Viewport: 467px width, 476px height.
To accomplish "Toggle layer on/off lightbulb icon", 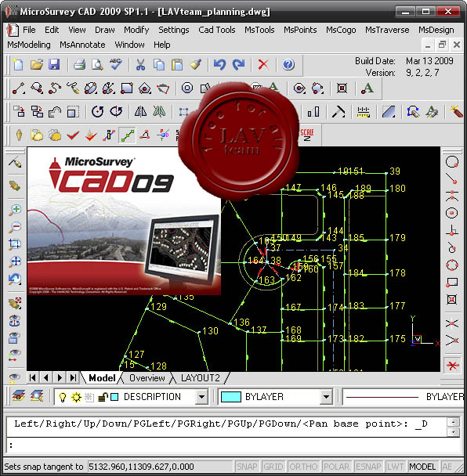I will (x=63, y=397).
